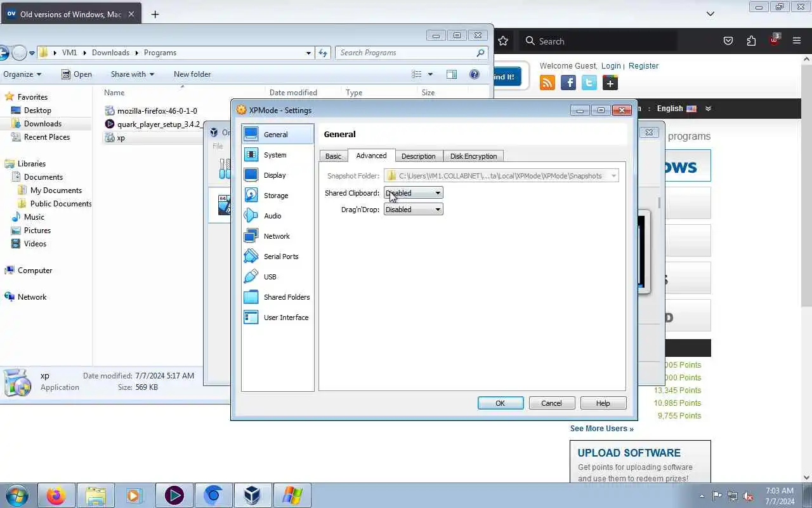Launch Firefox from taskbar
The image size is (812, 508).
tap(56, 495)
